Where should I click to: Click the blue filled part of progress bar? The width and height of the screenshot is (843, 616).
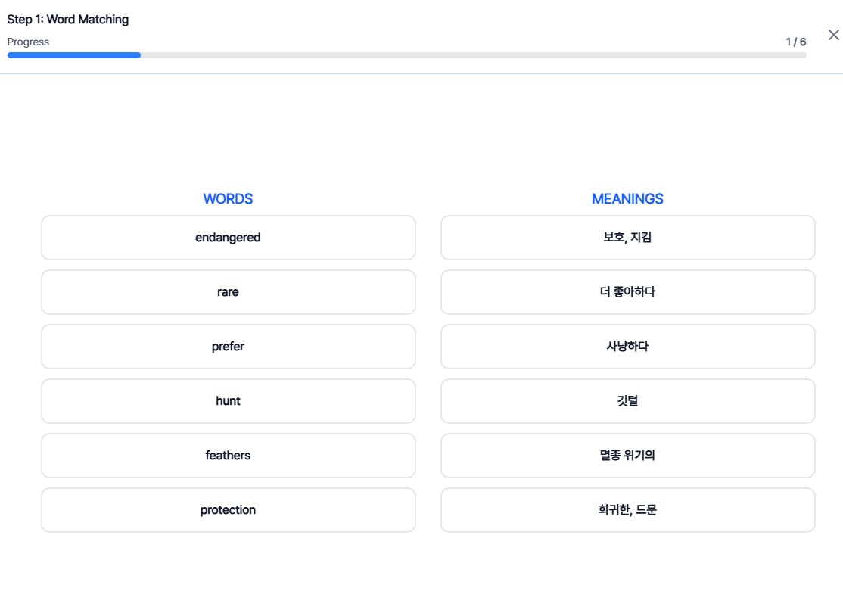(x=74, y=55)
